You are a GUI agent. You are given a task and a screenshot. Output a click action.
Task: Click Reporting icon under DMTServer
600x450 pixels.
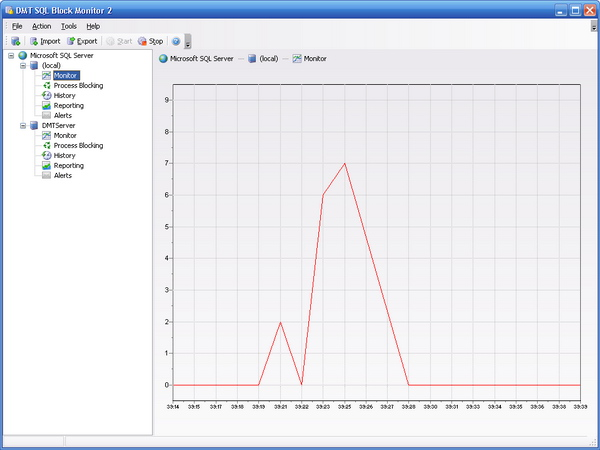coord(46,165)
